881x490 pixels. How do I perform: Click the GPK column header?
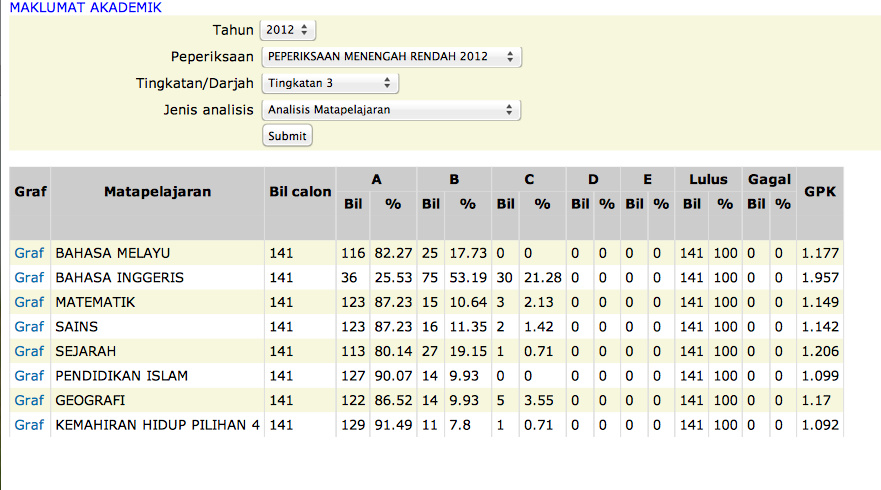tap(820, 191)
